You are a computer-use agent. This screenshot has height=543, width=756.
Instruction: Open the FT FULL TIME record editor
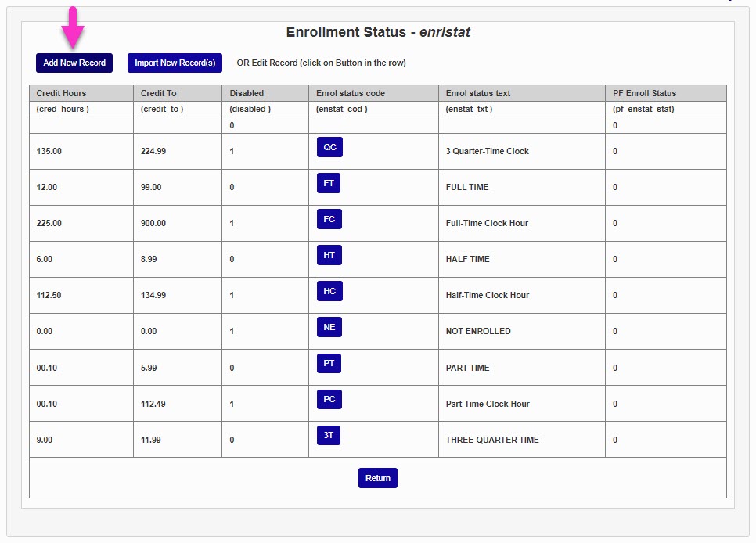point(329,183)
